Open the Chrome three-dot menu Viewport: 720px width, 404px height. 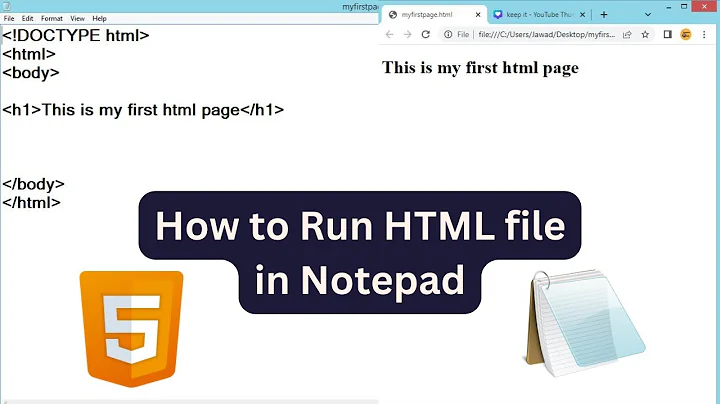[704, 34]
